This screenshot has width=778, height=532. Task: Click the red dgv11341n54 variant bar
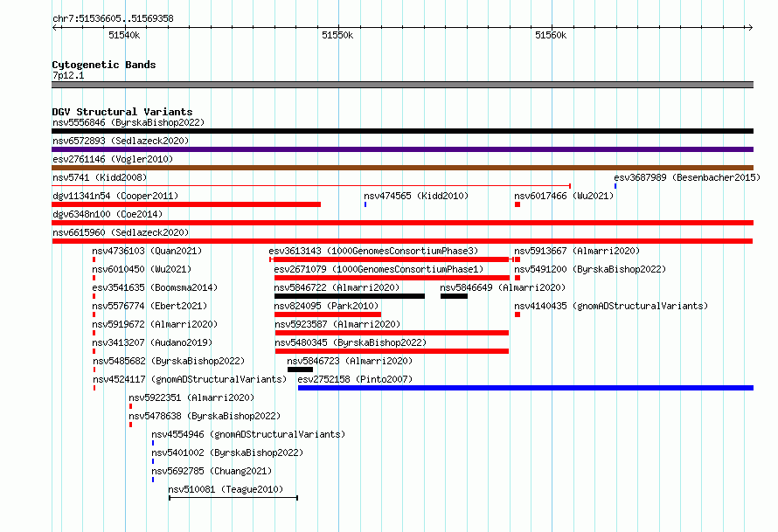(186, 204)
